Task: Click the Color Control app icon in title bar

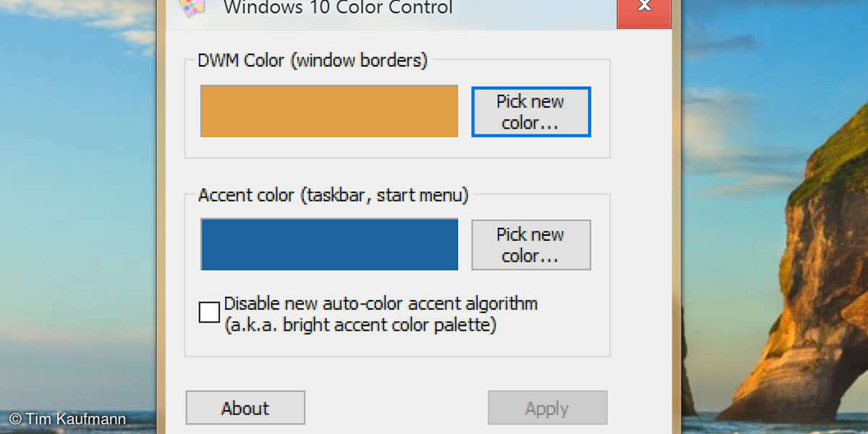Action: (x=192, y=7)
